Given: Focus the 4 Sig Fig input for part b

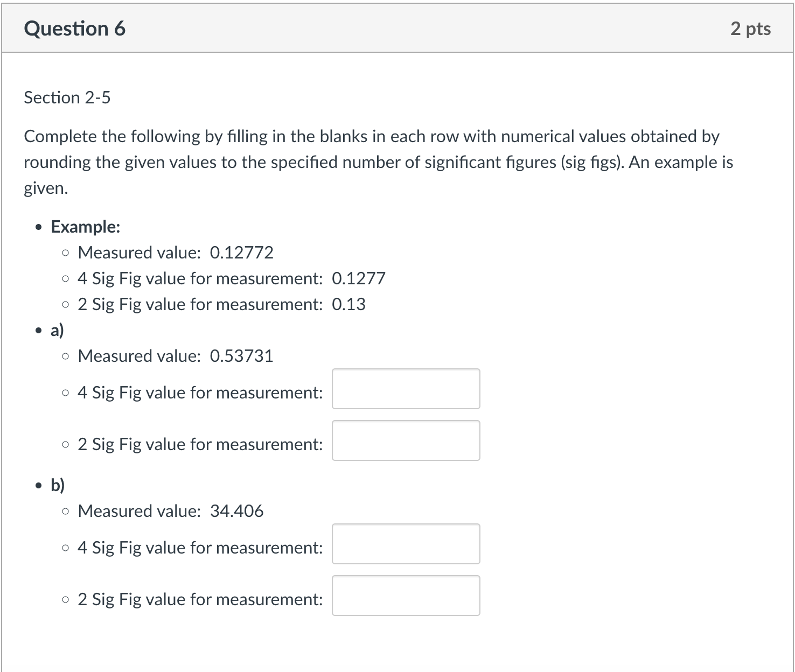Looking at the screenshot, I should pyautogui.click(x=406, y=544).
